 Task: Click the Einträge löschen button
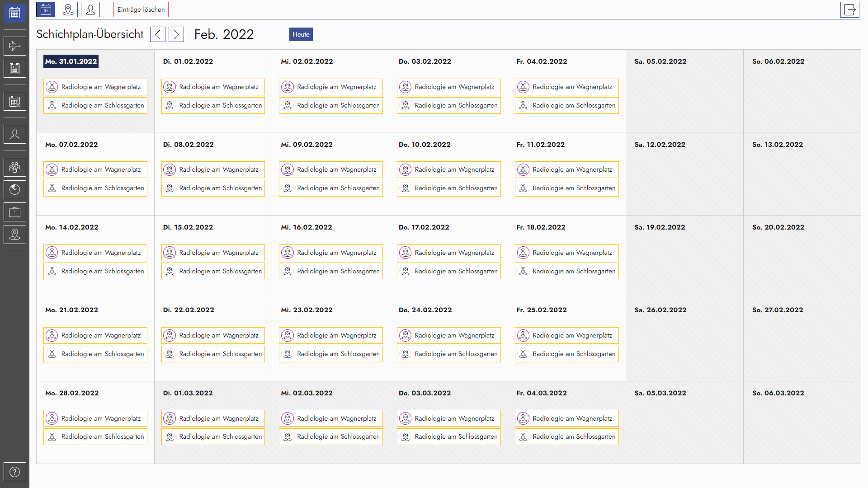click(141, 9)
